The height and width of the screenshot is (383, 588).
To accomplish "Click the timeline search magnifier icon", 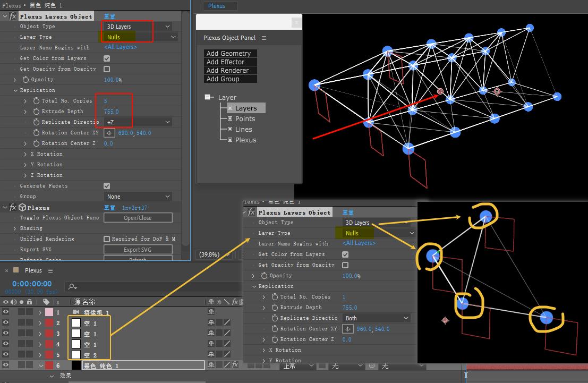I will click(x=72, y=287).
